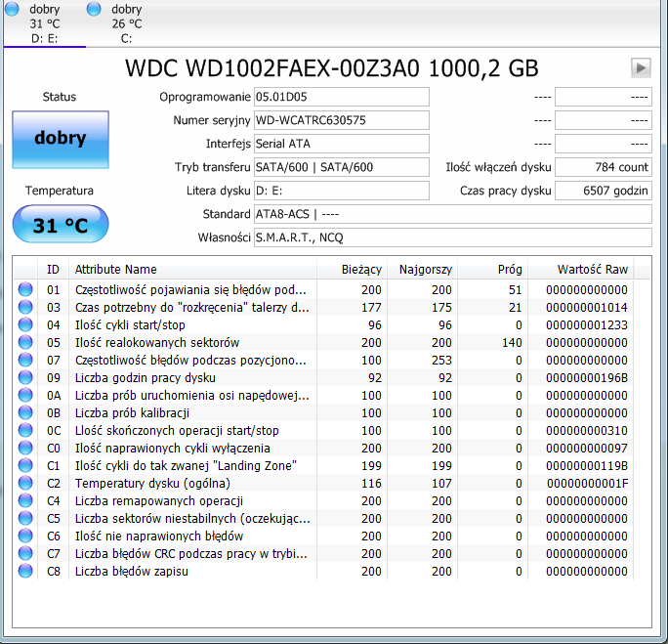Click the Czas pracy dysku value box
Viewport: 668px width, 644px height.
604,191
